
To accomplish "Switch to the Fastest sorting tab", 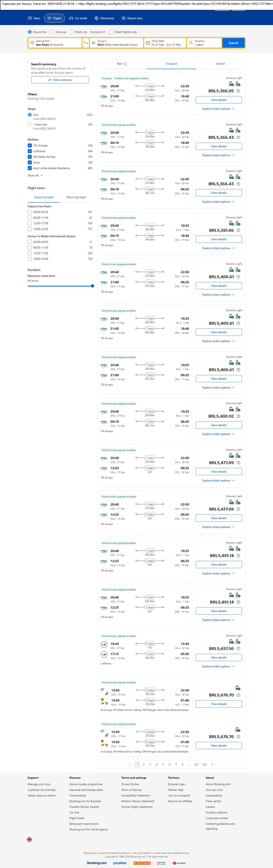I will tap(220, 64).
